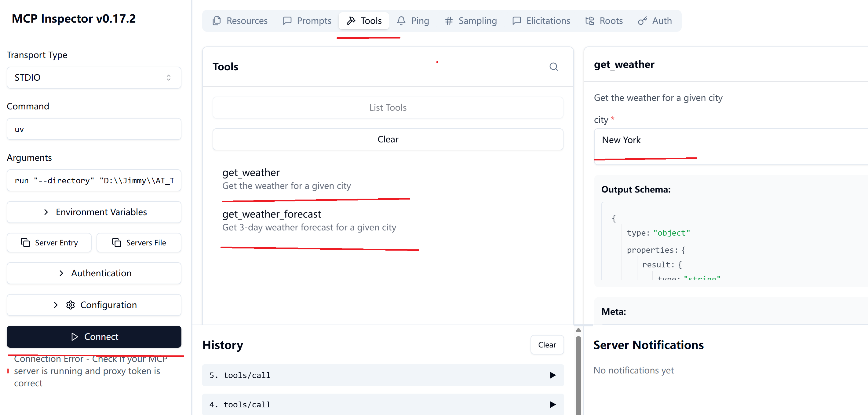The image size is (868, 415).
Task: Click the Roots tab folder-tree icon
Action: click(x=590, y=21)
